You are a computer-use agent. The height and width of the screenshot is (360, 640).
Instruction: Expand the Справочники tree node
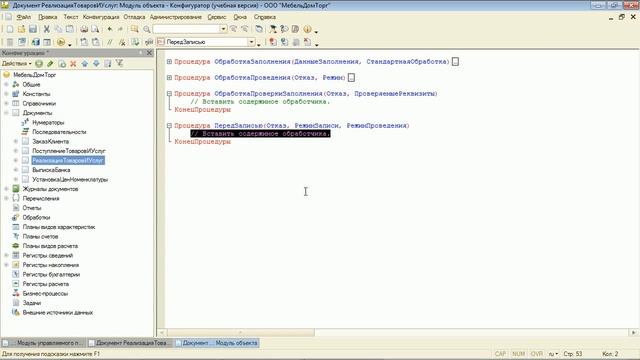tap(6, 103)
